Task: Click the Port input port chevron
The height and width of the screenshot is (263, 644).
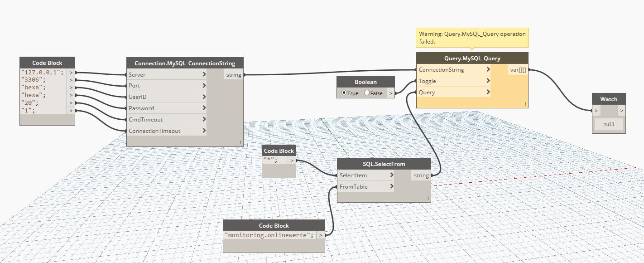Action: pos(204,86)
